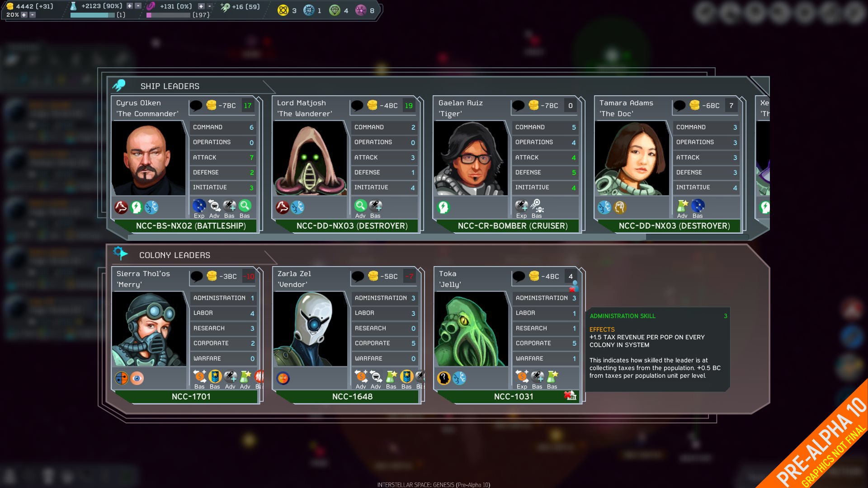This screenshot has width=868, height=488.
Task: Click the gold coins treasury icon
Action: click(10, 6)
